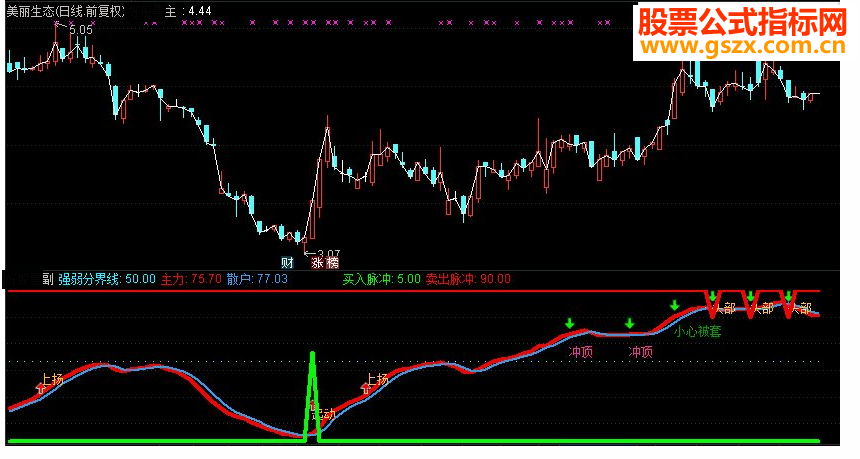Image resolution: width=860 pixels, height=459 pixels.
Task: Click the 涨 marker under the 3.07 low
Action: click(318, 263)
